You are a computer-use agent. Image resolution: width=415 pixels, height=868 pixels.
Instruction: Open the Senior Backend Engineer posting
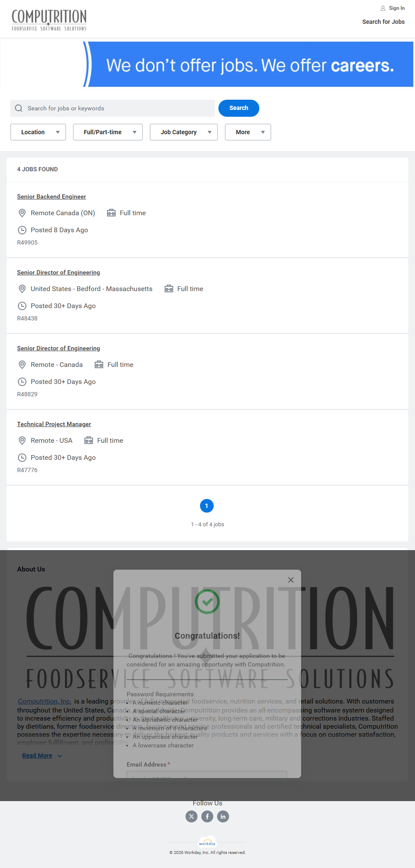point(52,196)
